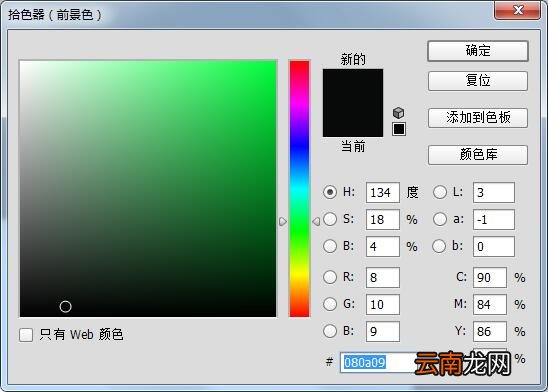Screen dimensions: 548x392
Task: Click the G field showing 10
Action: [x=383, y=304]
